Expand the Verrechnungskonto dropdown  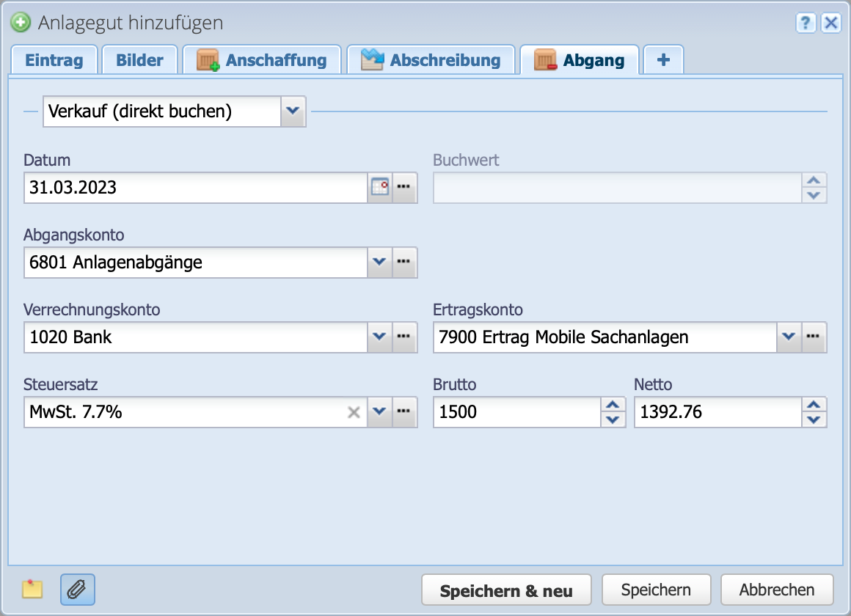click(379, 337)
